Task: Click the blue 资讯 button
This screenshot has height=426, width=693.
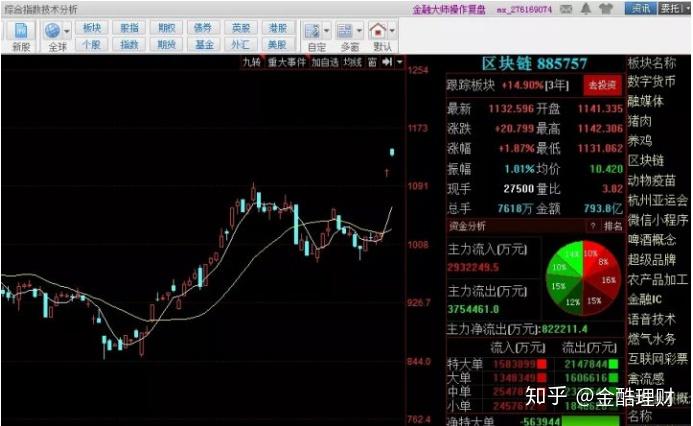Action: pyautogui.click(x=640, y=8)
